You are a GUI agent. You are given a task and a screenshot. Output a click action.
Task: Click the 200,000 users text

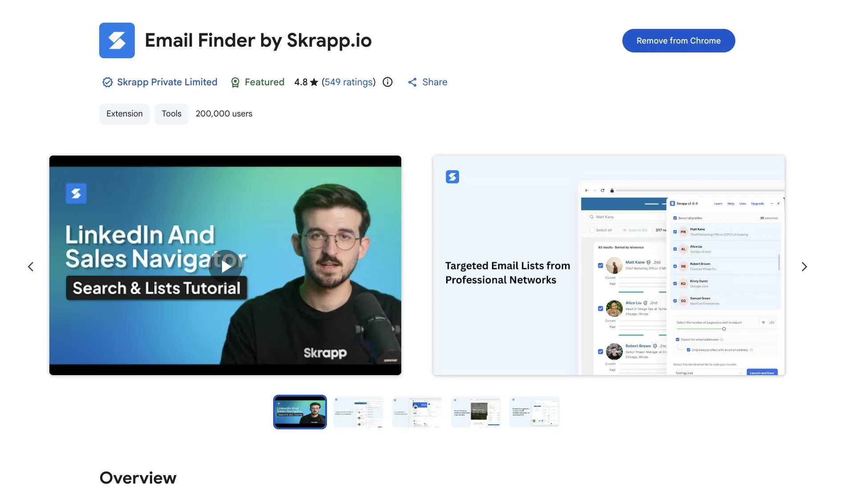224,114
